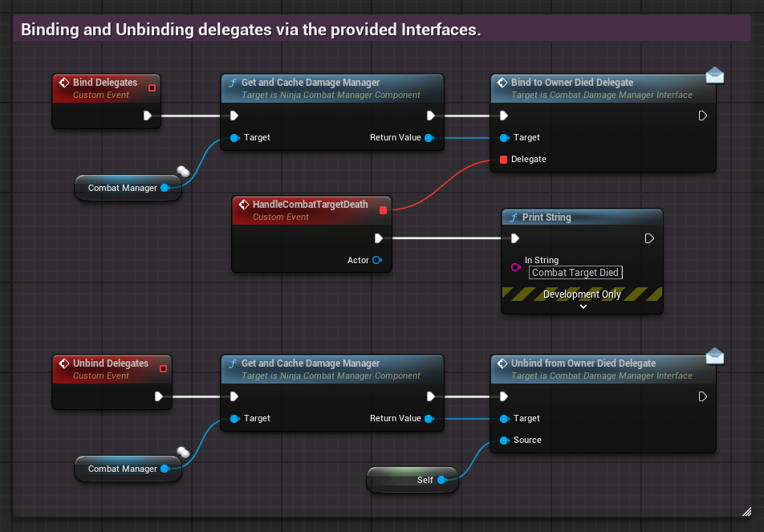Click Print String execution input pin
Image resolution: width=764 pixels, height=532 pixels.
[515, 238]
